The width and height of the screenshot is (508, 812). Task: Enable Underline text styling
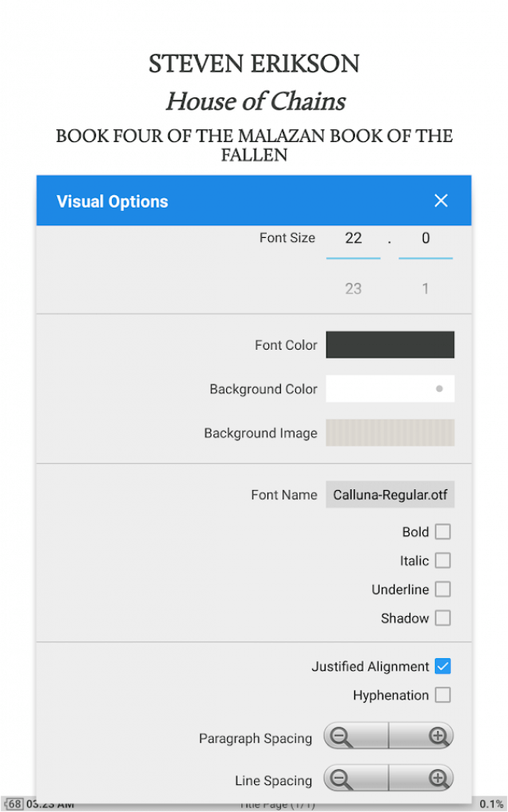tap(443, 588)
